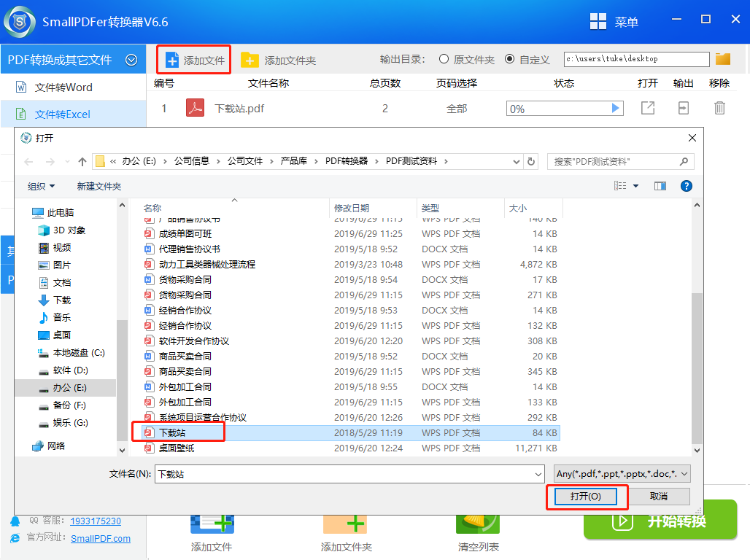The image size is (750, 560).
Task: Open the view options dropdown arrow
Action: tap(635, 186)
